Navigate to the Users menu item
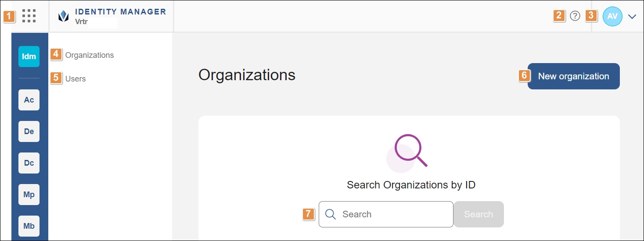The height and width of the screenshot is (241, 644). click(76, 79)
